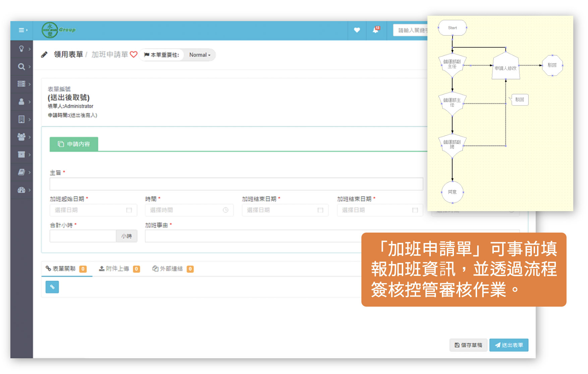Expand the search sidebar chevron
588x374 pixels.
click(x=30, y=67)
